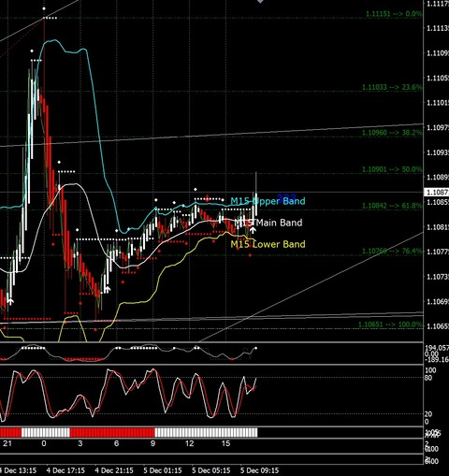Click hour label 6 below session bar
The width and height of the screenshot is (449, 476).
pos(117,443)
